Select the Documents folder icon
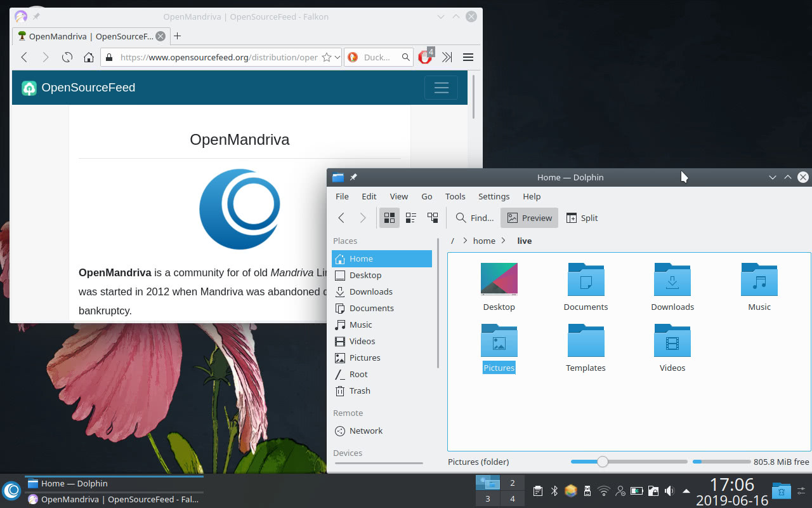 pos(586,279)
